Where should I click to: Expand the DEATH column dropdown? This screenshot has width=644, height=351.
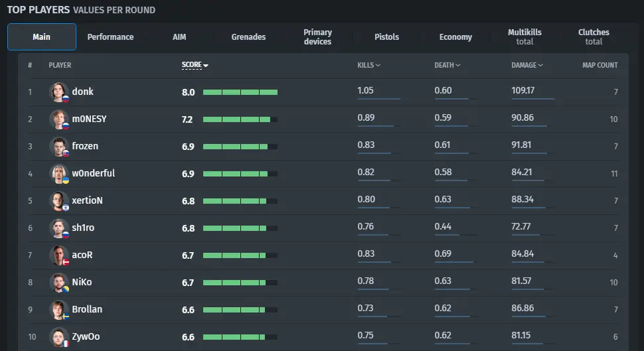pyautogui.click(x=447, y=65)
